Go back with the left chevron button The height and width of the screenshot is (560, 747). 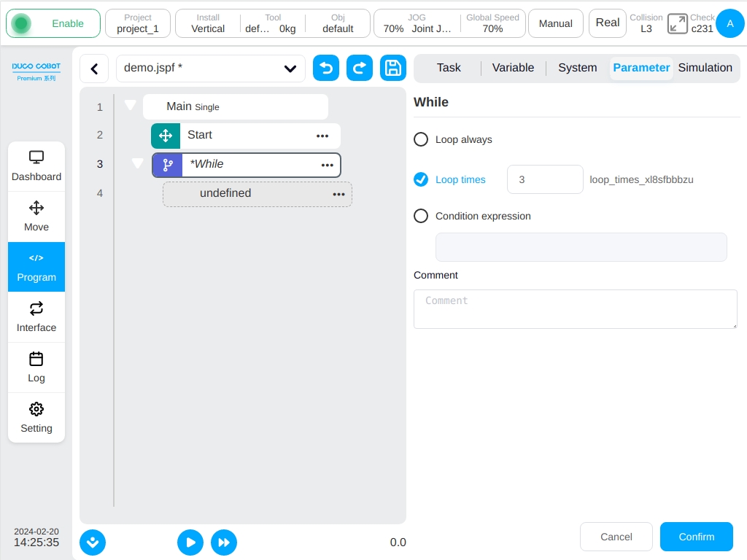coord(94,69)
